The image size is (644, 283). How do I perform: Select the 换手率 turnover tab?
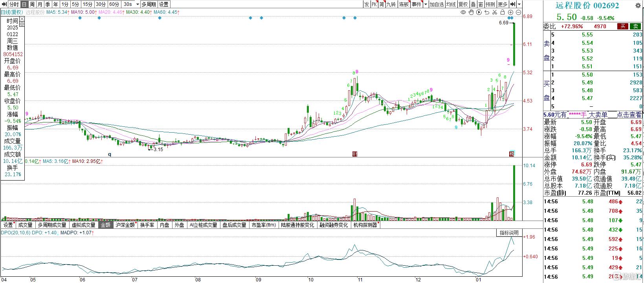click(x=147, y=225)
